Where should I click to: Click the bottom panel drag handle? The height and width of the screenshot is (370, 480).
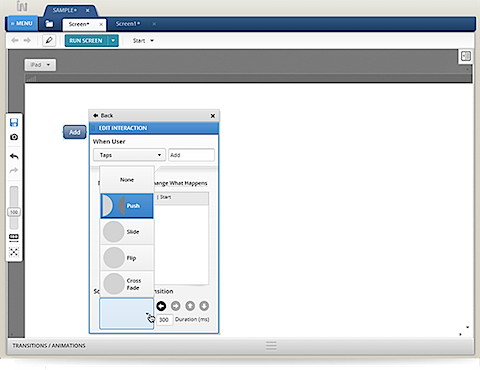[271, 346]
